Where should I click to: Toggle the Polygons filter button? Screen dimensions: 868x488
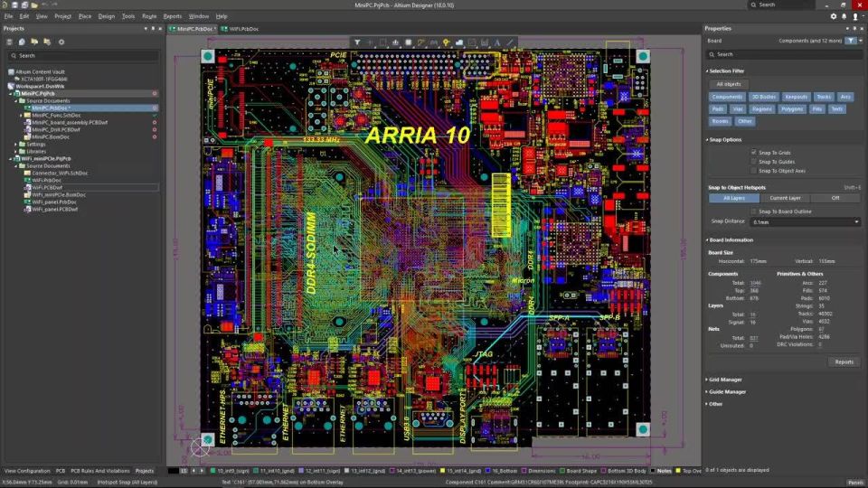click(x=792, y=109)
